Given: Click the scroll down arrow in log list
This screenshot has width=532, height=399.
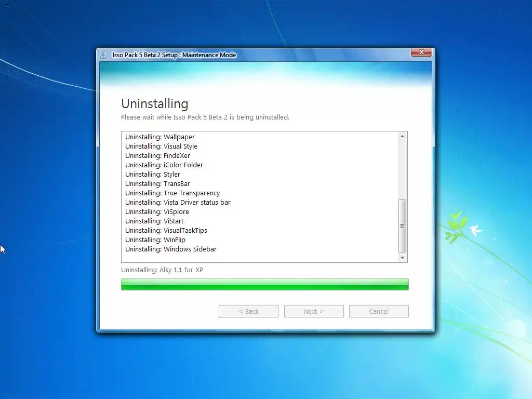Looking at the screenshot, I should pyautogui.click(x=402, y=258).
